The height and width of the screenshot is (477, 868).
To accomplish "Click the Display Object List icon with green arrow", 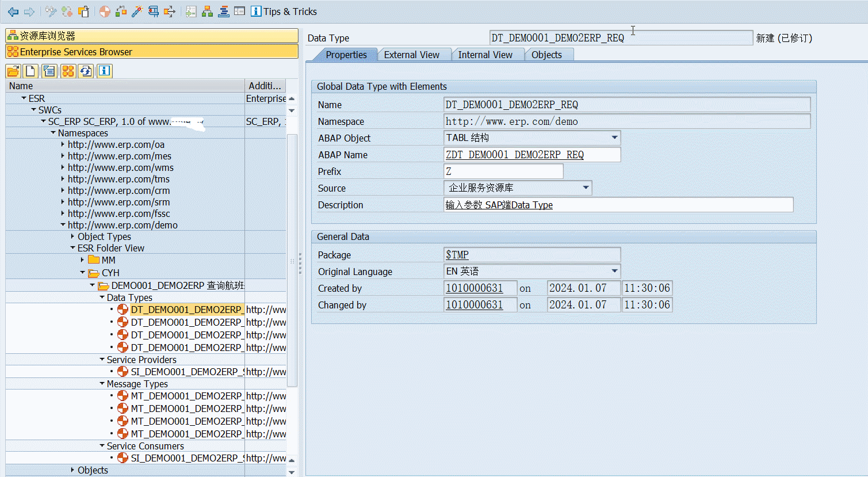I will point(191,12).
